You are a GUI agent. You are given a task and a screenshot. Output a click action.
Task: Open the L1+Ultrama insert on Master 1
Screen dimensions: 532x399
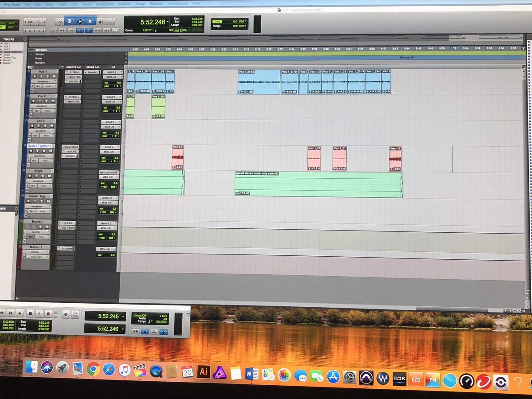point(66,249)
